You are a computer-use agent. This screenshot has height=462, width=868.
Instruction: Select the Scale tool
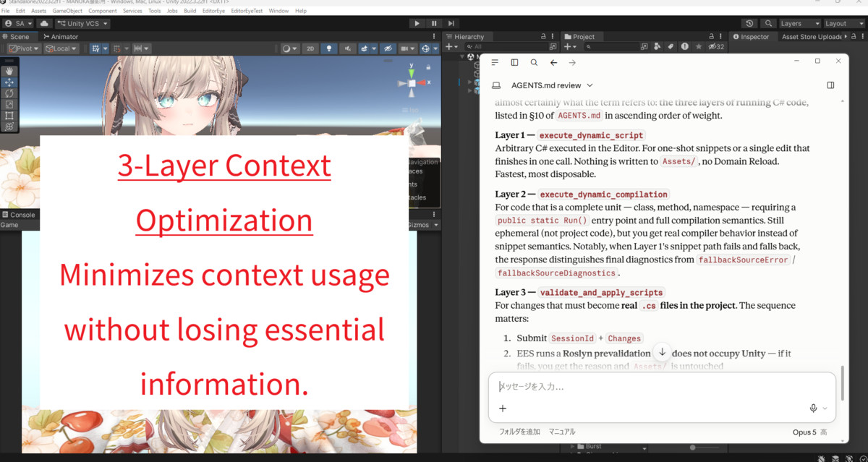[9, 104]
